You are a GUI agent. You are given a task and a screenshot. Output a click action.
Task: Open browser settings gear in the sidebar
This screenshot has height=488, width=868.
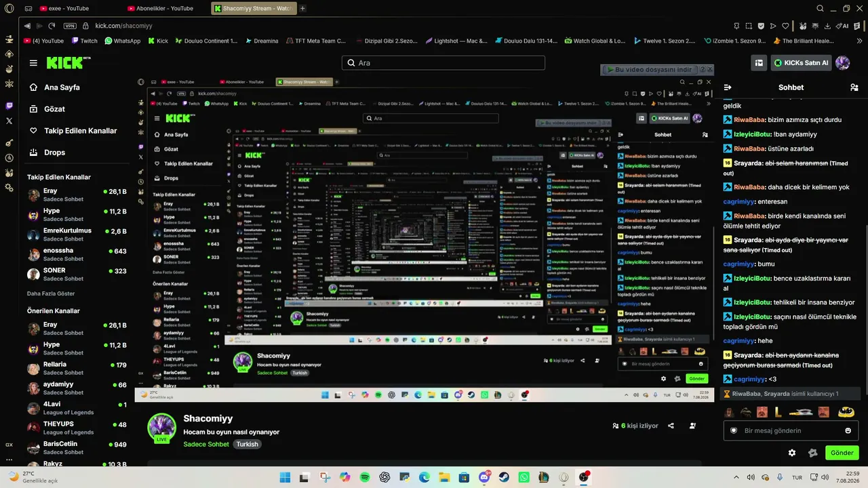point(9,187)
